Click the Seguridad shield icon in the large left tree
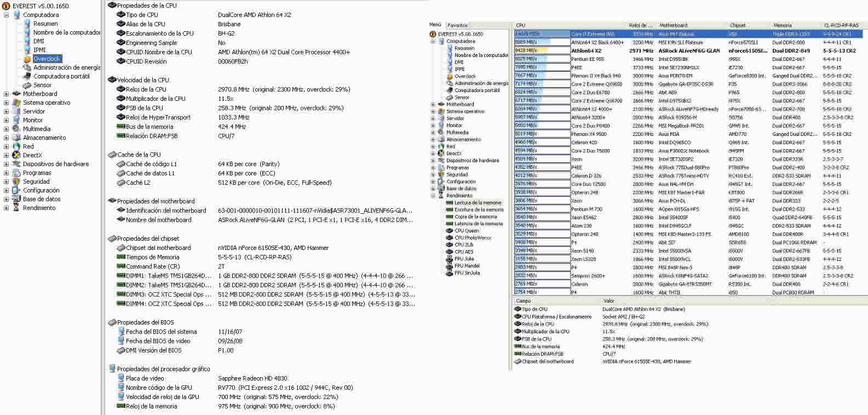Image resolution: width=868 pixels, height=415 pixels. [x=16, y=181]
